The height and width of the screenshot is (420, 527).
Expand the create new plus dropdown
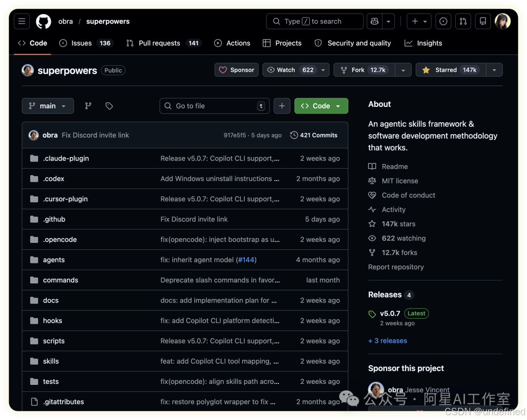[419, 21]
